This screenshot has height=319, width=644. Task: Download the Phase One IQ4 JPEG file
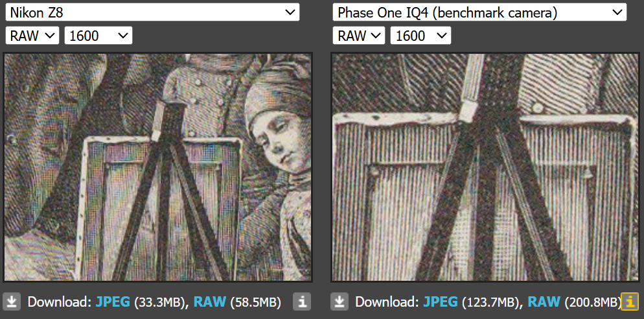point(440,302)
